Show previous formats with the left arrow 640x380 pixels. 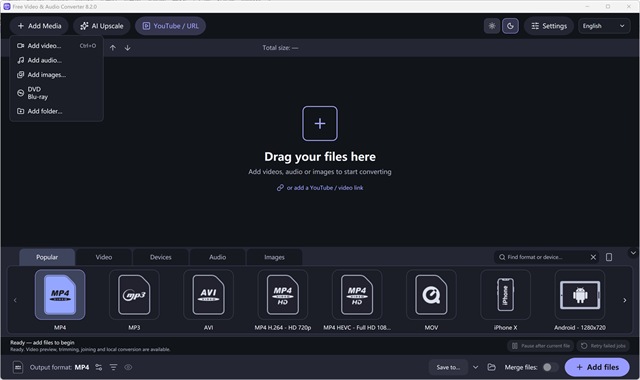coord(15,300)
